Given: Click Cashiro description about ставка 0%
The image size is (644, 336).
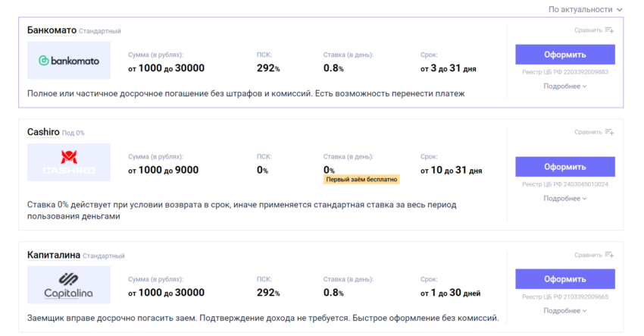Looking at the screenshot, I should coord(242,210).
